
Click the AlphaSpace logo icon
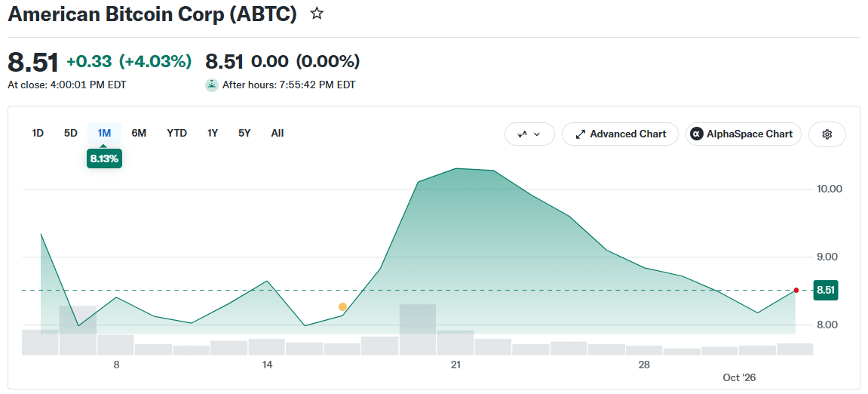[696, 134]
